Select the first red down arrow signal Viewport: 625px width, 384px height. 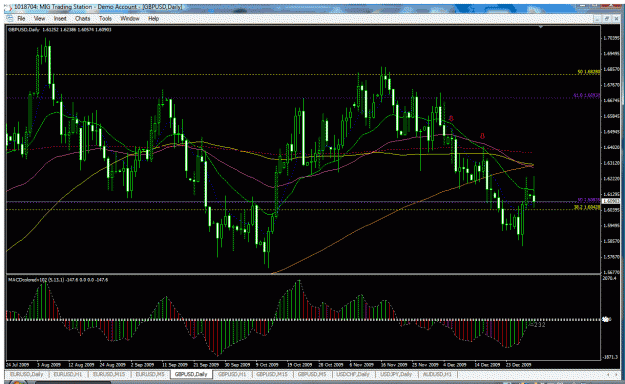pos(451,118)
